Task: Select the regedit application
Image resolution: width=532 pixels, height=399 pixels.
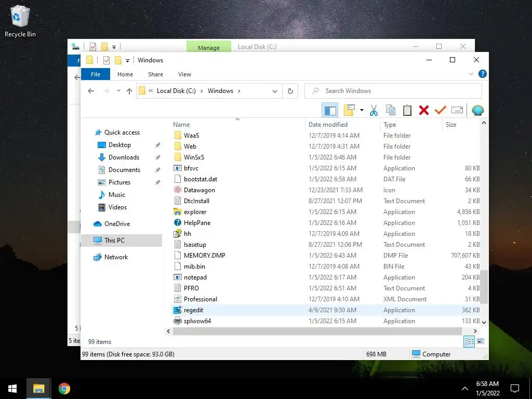Action: pyautogui.click(x=193, y=310)
